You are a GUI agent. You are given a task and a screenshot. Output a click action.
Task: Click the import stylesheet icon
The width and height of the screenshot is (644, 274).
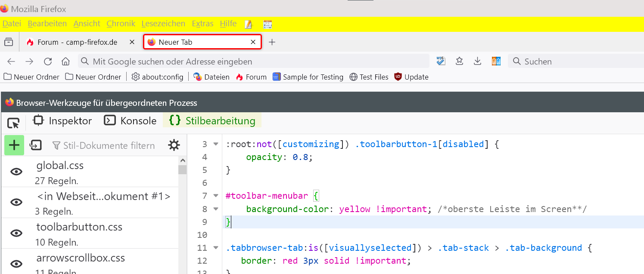(x=35, y=145)
